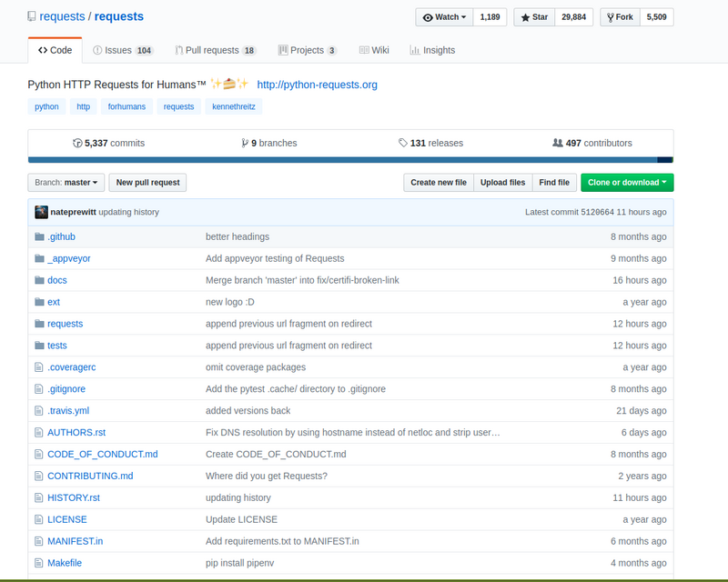Click the Find file button
Image resolution: width=728 pixels, height=582 pixels.
pos(554,183)
